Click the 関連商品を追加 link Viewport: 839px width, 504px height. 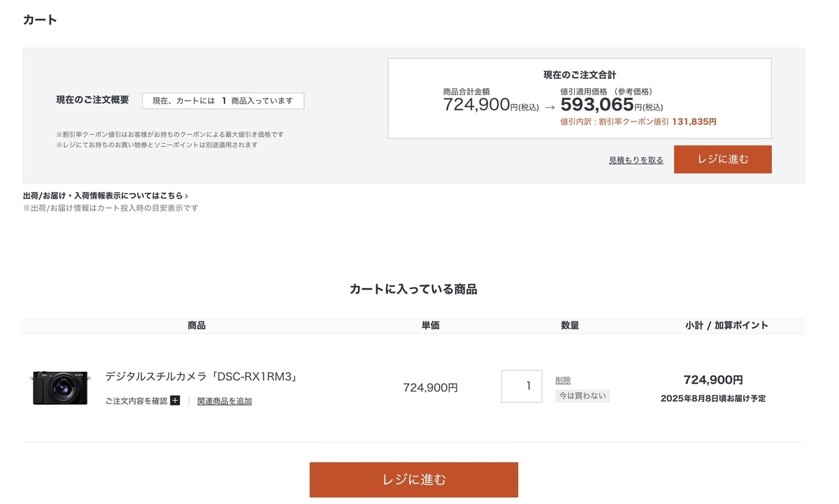[x=224, y=401]
